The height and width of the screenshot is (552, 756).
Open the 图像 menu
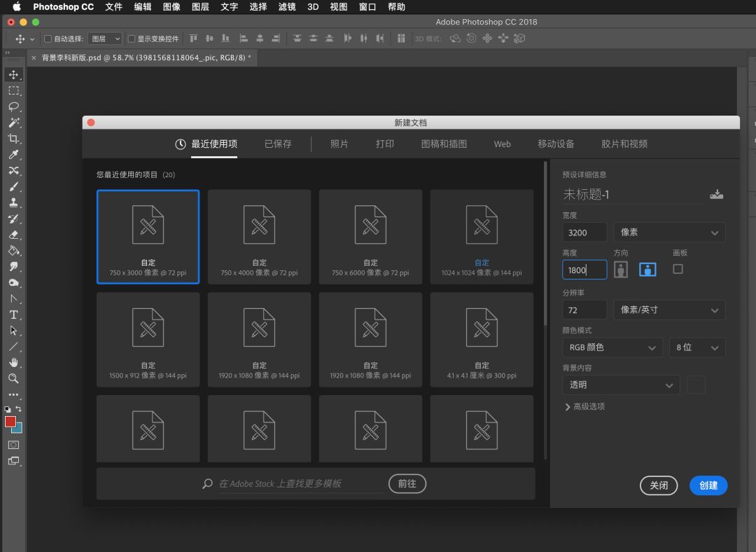click(x=171, y=7)
